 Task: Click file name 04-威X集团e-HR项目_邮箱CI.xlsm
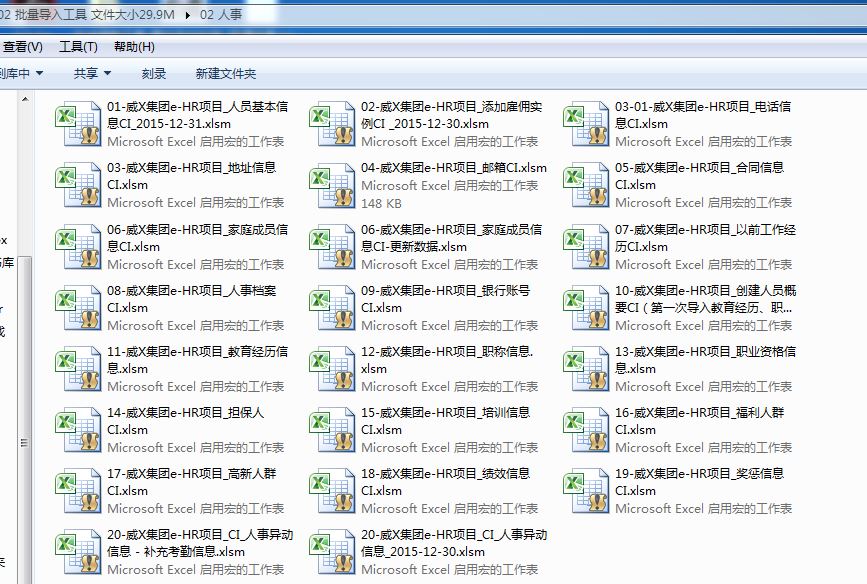(454, 168)
